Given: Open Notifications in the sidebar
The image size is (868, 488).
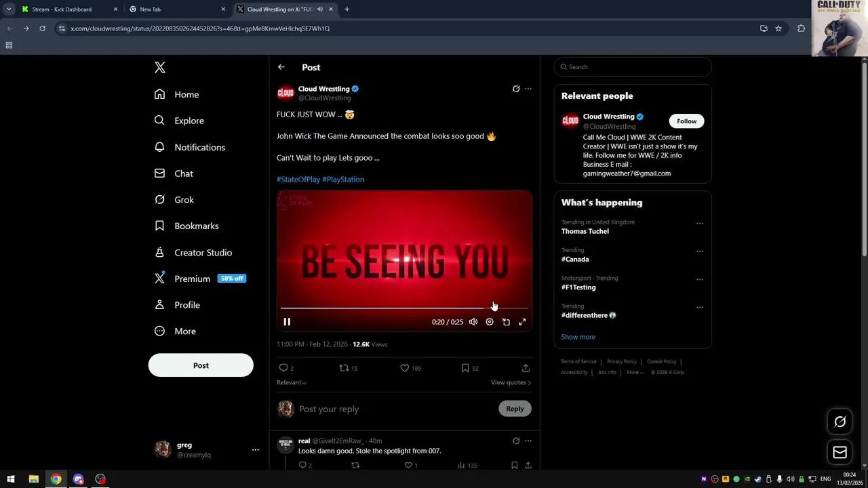Looking at the screenshot, I should (199, 147).
